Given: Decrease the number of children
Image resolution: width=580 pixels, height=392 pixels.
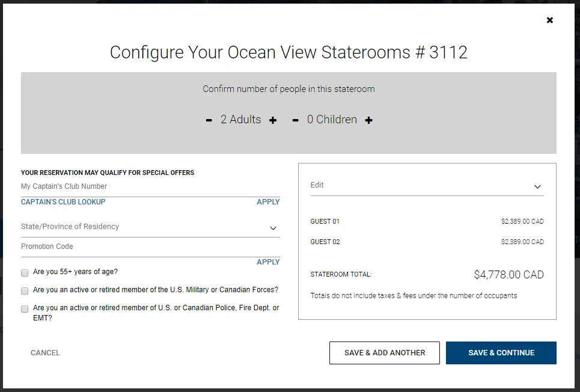Looking at the screenshot, I should tap(295, 120).
